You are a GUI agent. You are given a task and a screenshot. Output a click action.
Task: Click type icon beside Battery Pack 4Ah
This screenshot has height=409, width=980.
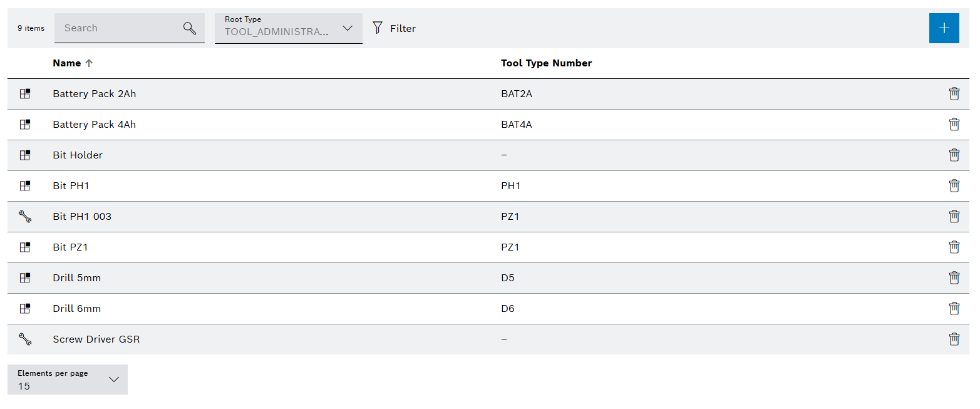[x=25, y=124]
